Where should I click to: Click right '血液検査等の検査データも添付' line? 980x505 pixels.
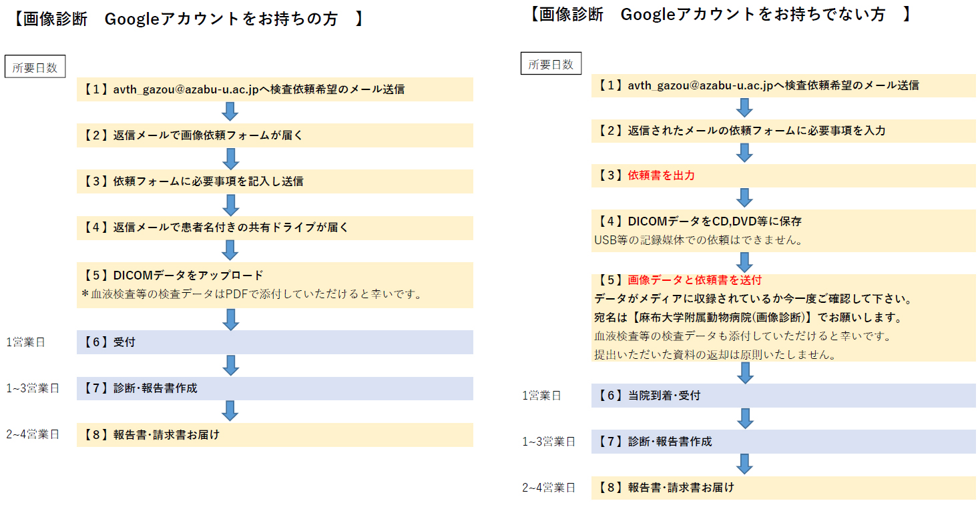click(743, 336)
